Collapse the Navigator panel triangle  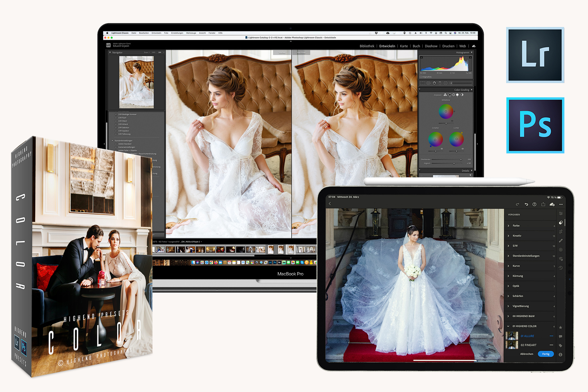(x=110, y=53)
